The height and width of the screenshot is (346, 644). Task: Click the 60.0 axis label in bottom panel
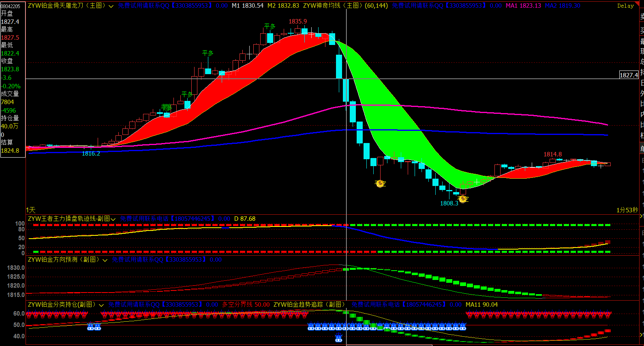19,314
